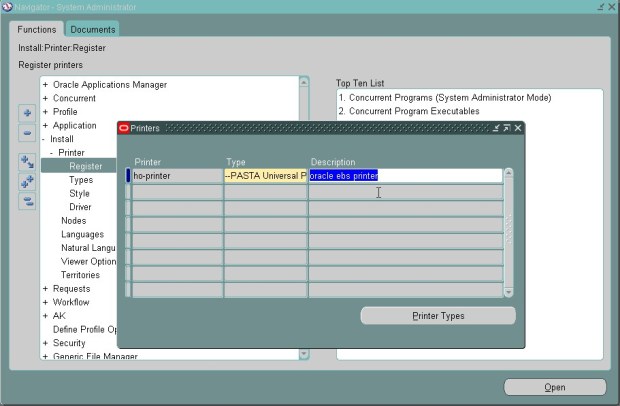620x406 pixels.
Task: Select the first row's record indicator
Action: (127, 175)
